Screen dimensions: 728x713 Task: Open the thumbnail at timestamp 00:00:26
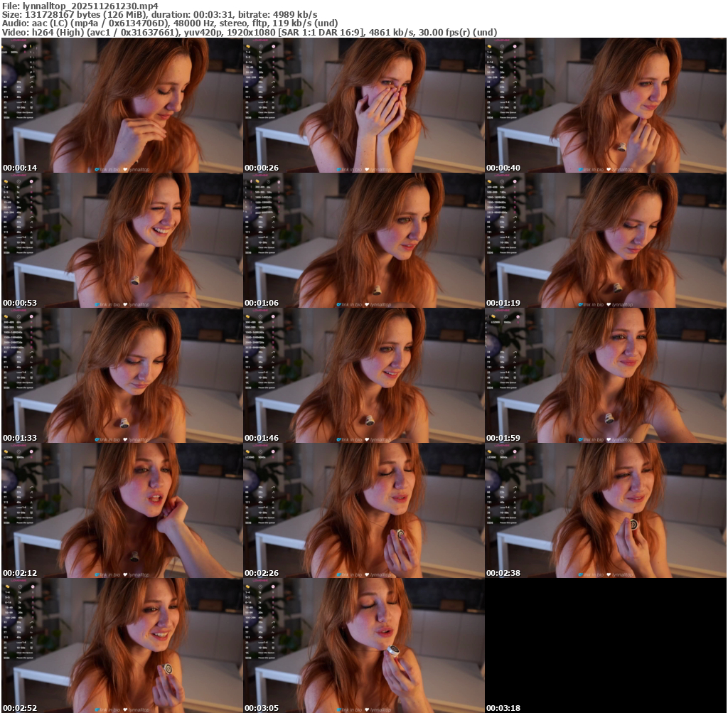[363, 105]
